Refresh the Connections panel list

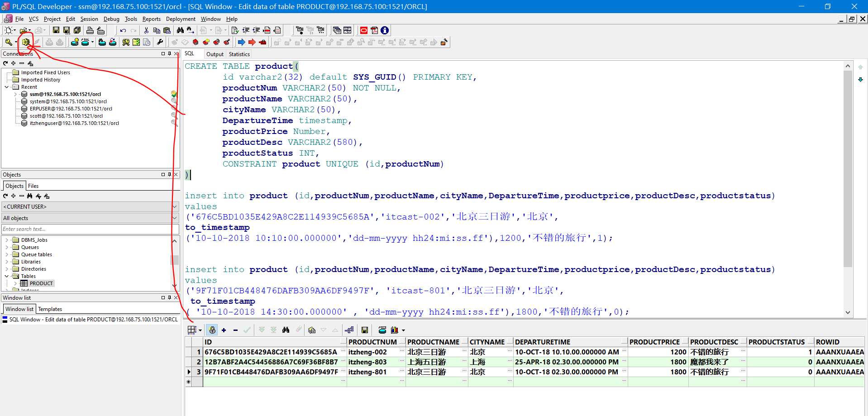[x=5, y=63]
